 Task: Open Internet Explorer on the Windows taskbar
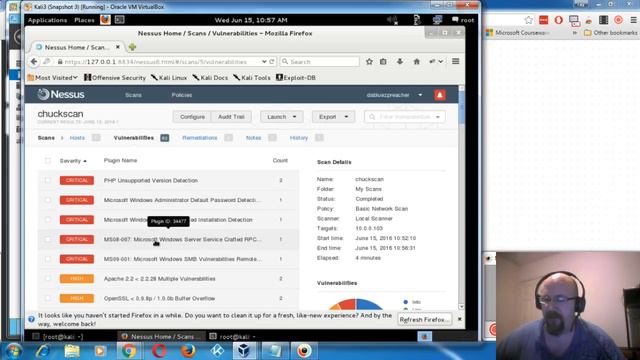43,351
